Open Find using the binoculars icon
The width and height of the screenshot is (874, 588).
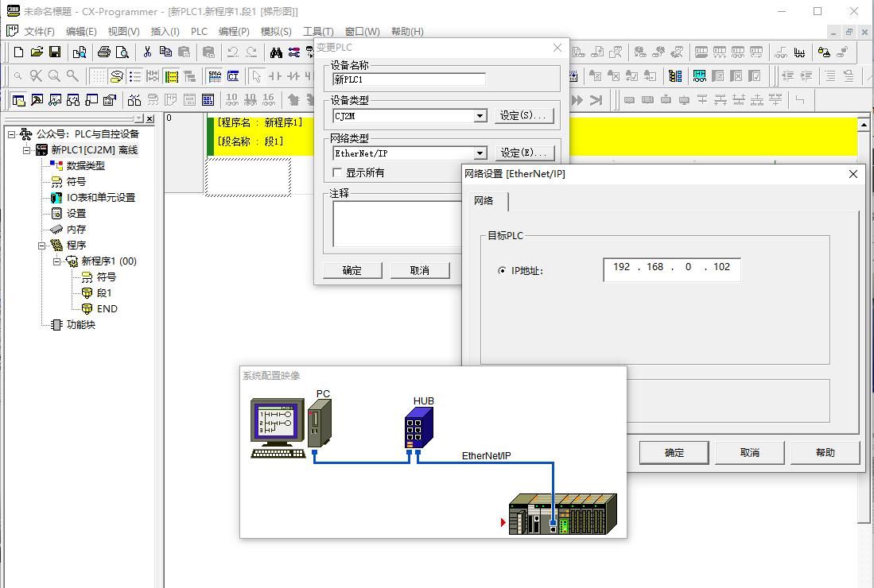pos(277,52)
